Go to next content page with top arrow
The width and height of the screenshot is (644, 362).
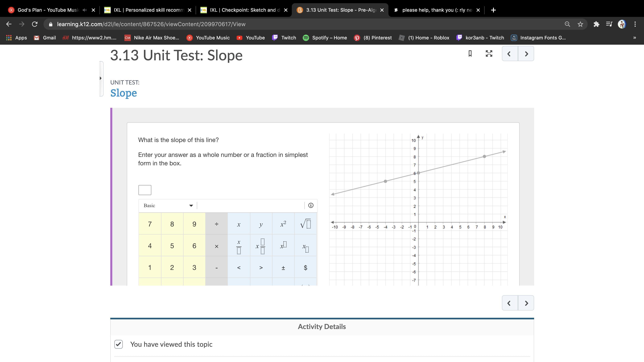point(526,53)
